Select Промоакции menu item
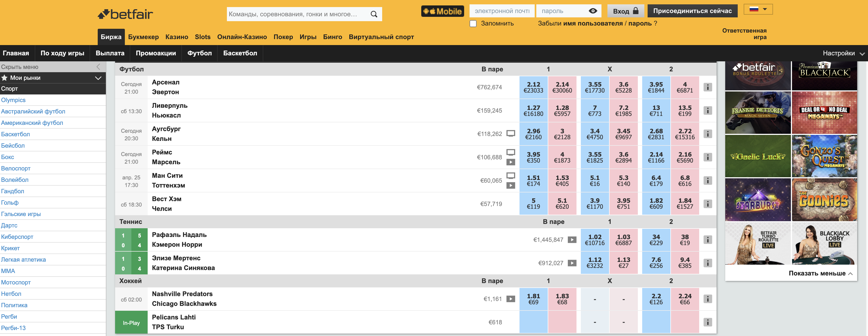Image resolution: width=868 pixels, height=336 pixels. [x=156, y=53]
